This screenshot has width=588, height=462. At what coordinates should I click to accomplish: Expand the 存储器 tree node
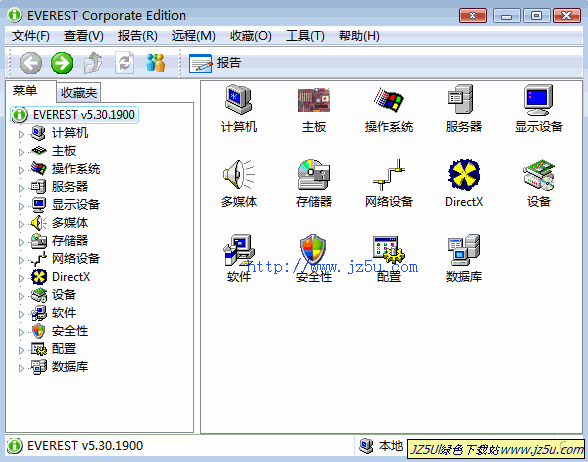pos(21,242)
